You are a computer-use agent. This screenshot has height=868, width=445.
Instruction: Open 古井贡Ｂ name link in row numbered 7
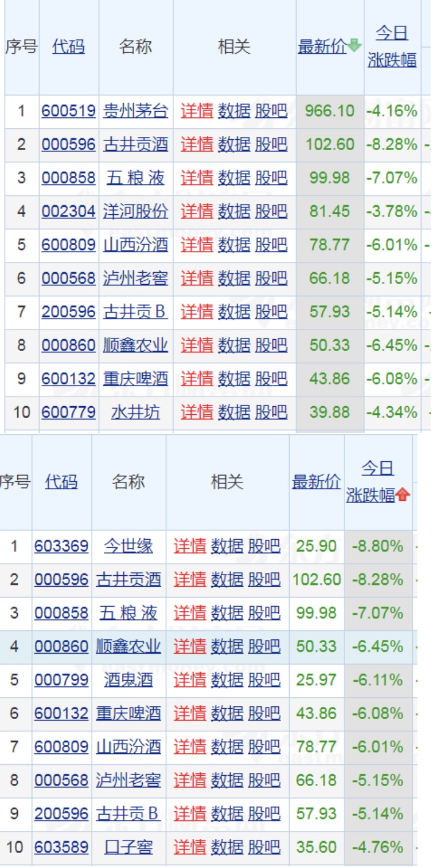click(x=136, y=312)
